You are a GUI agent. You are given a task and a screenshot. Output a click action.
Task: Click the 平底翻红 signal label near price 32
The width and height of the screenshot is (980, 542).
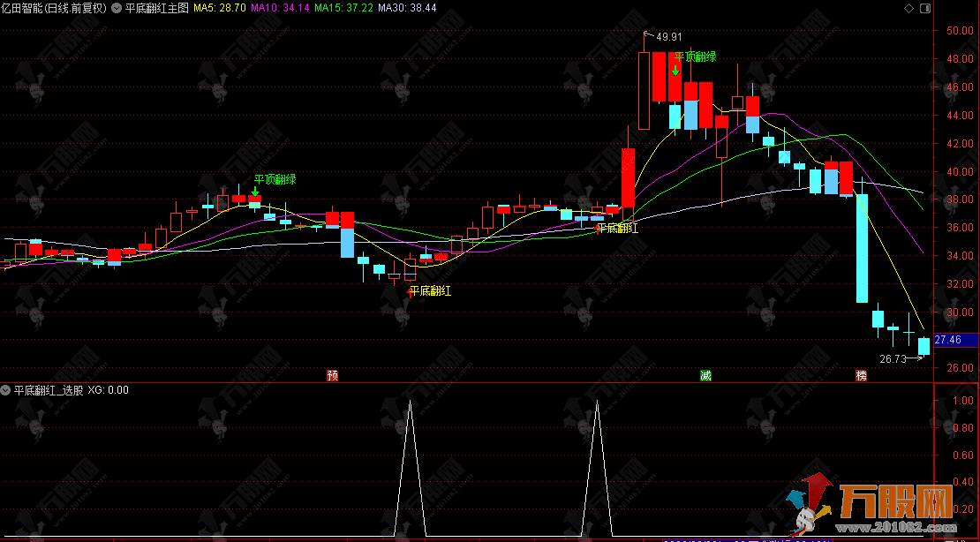pos(430,290)
